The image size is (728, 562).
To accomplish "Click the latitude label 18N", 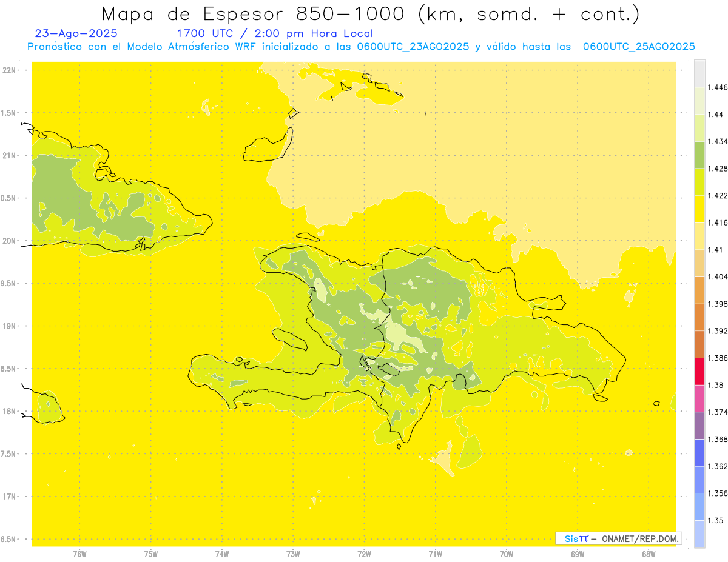I will click(10, 412).
